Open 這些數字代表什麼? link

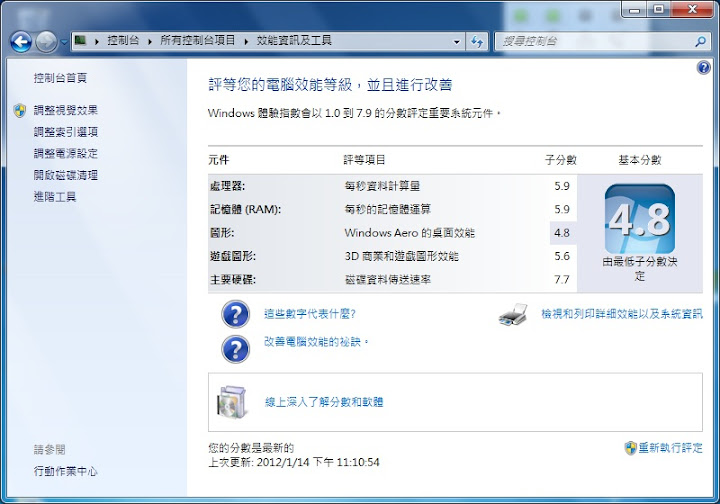click(x=310, y=314)
